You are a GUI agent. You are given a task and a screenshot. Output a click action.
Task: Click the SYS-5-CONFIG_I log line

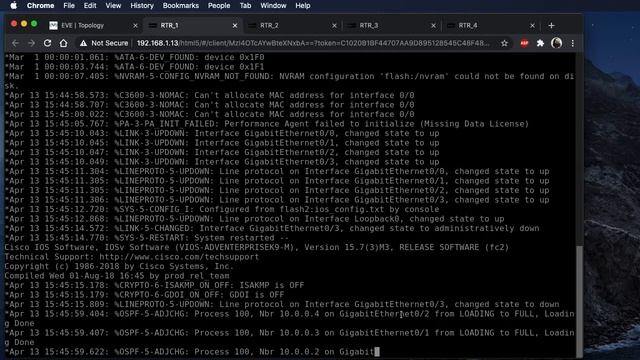pyautogui.click(x=222, y=209)
